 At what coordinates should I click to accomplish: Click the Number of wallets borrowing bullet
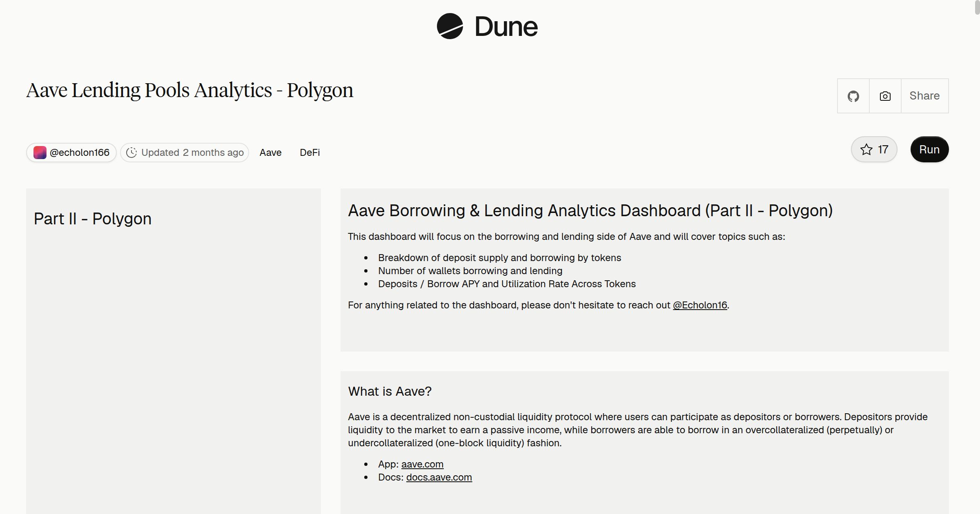[470, 271]
